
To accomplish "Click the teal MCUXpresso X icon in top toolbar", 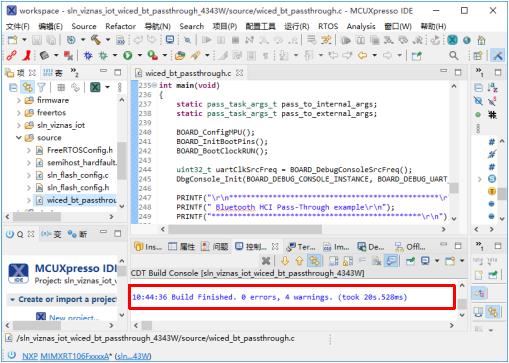I will (x=452, y=40).
